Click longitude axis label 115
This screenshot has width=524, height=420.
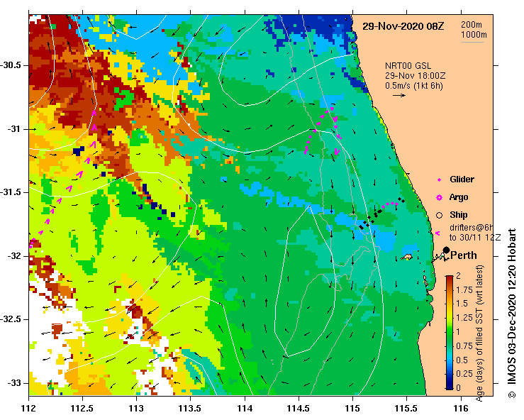point(352,409)
